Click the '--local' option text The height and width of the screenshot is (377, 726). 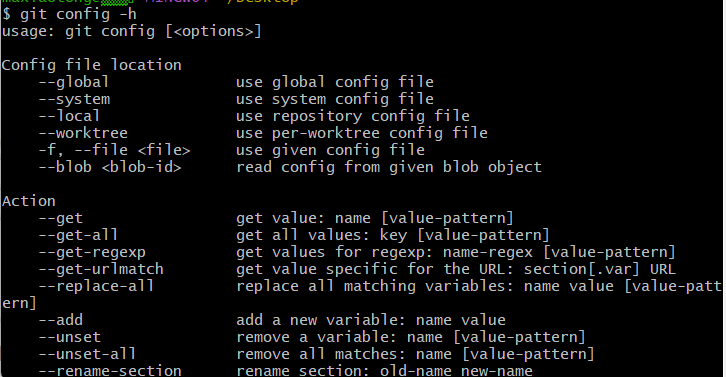tap(69, 116)
